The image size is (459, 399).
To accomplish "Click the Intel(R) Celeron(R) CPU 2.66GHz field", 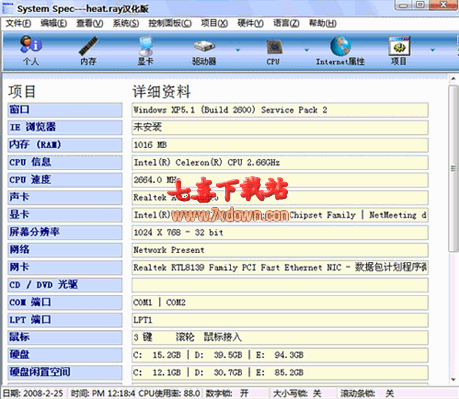I will [x=280, y=162].
